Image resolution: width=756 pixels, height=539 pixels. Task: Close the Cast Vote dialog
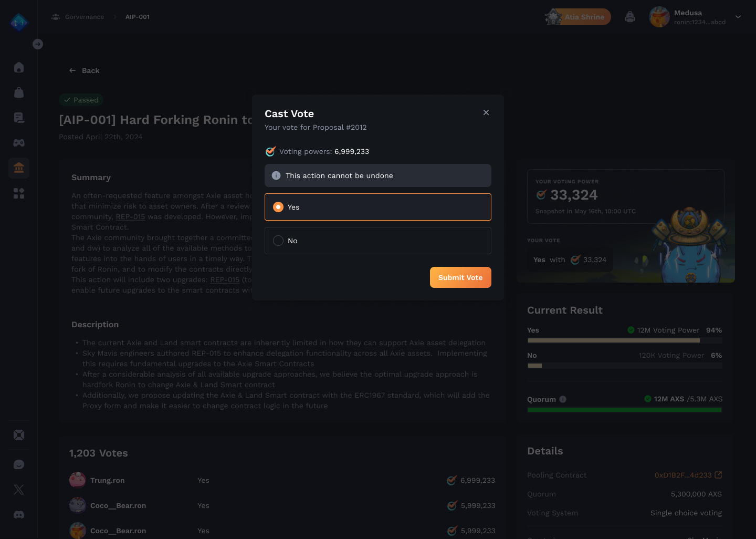(486, 112)
